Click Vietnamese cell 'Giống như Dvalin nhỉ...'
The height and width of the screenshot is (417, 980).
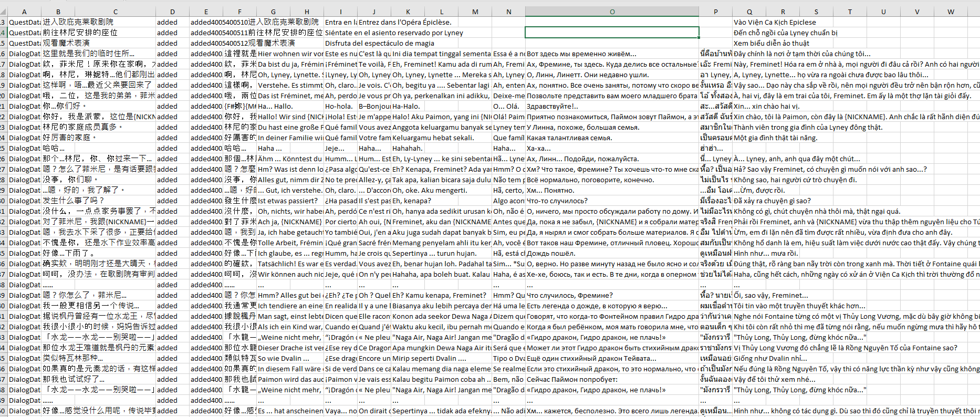(770, 358)
